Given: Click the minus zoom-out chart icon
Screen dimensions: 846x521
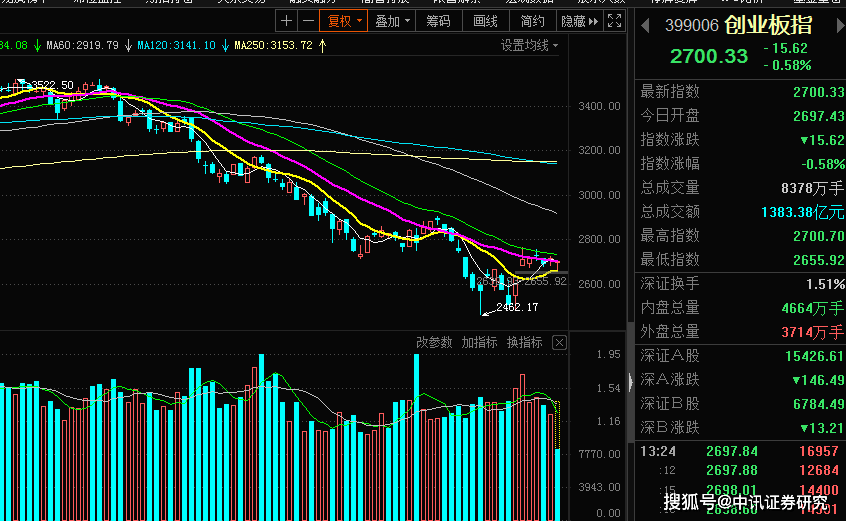Looking at the screenshot, I should (x=308, y=21).
